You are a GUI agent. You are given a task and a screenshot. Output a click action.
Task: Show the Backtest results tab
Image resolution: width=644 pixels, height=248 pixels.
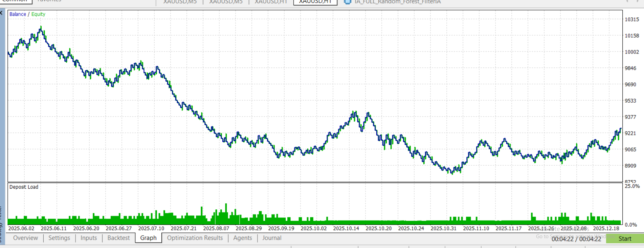tap(118, 238)
